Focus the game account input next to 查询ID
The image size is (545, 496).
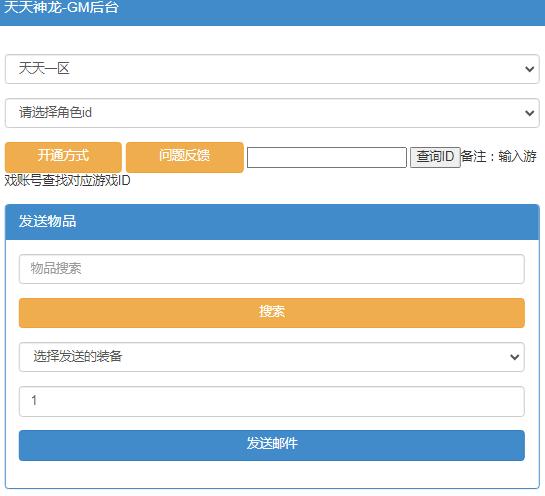tap(327, 157)
